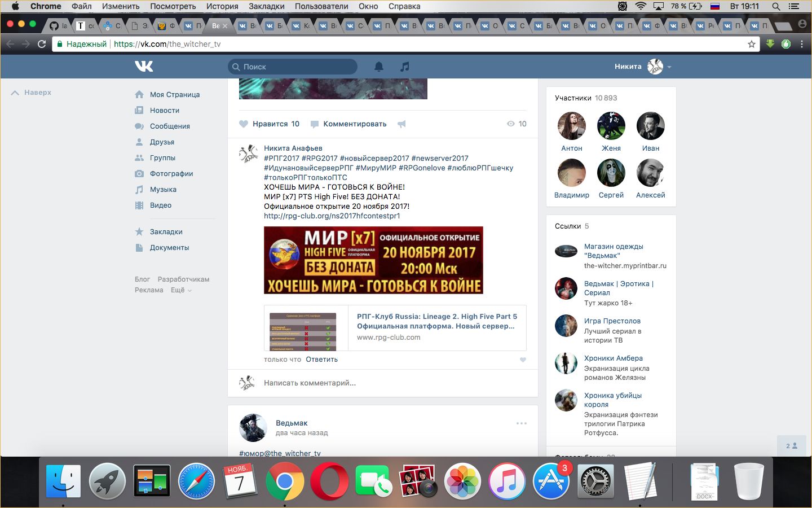This screenshot has width=812, height=508.
Task: Click the VK logo in header
Action: [144, 67]
